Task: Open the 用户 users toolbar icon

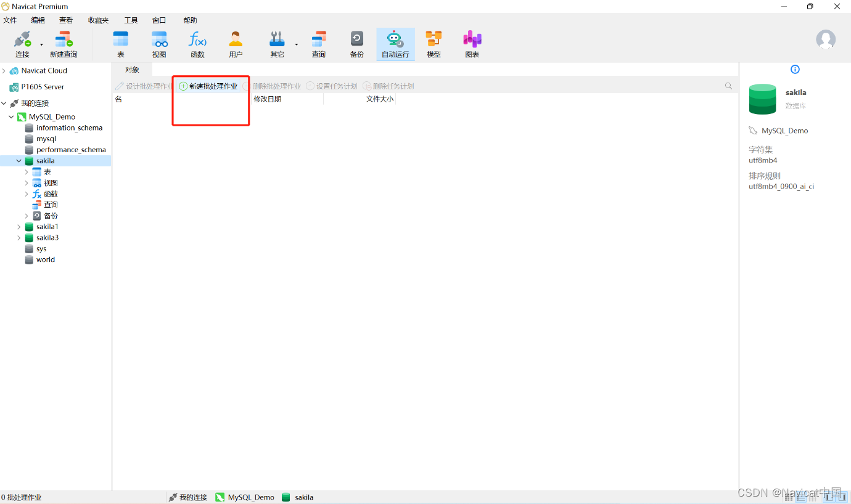Action: tap(236, 44)
